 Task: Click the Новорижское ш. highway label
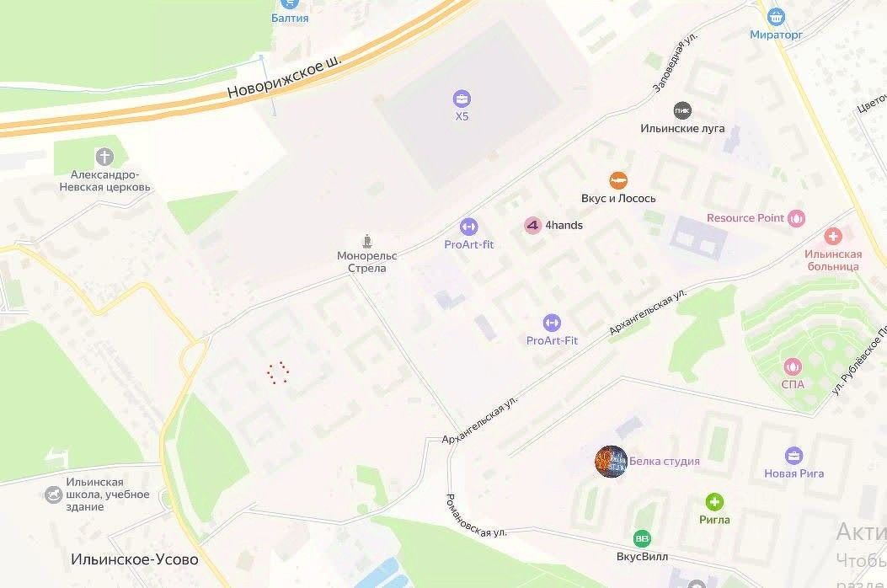(x=284, y=78)
